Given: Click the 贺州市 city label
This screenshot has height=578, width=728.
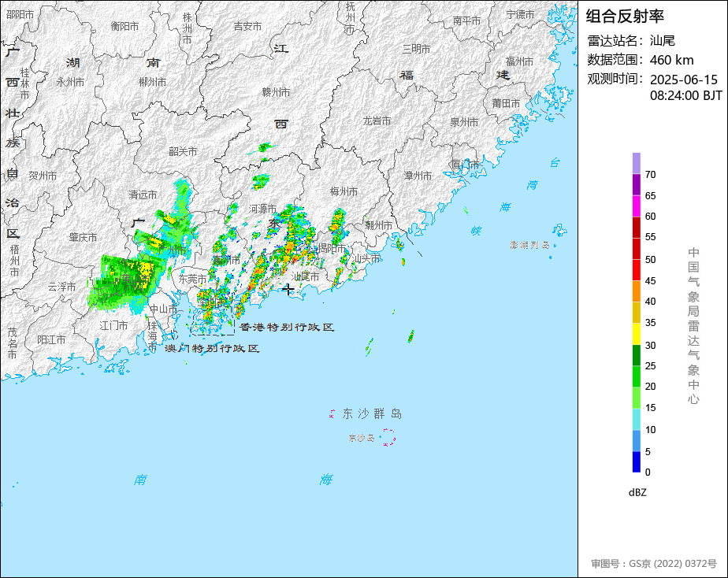Looking at the screenshot, I should [x=43, y=176].
